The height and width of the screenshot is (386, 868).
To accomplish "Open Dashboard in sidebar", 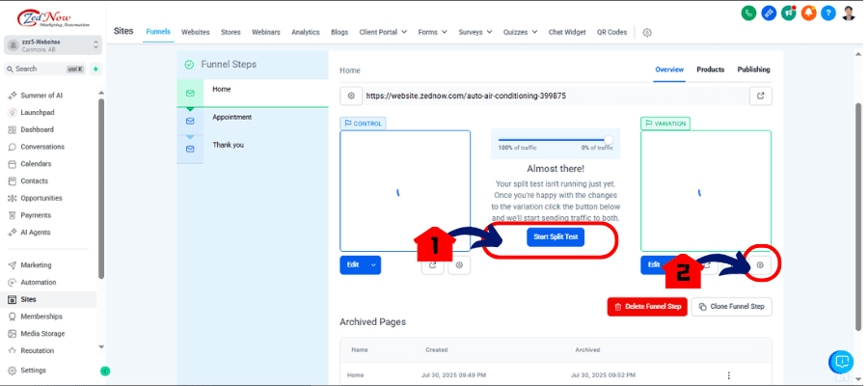I will pyautogui.click(x=37, y=129).
